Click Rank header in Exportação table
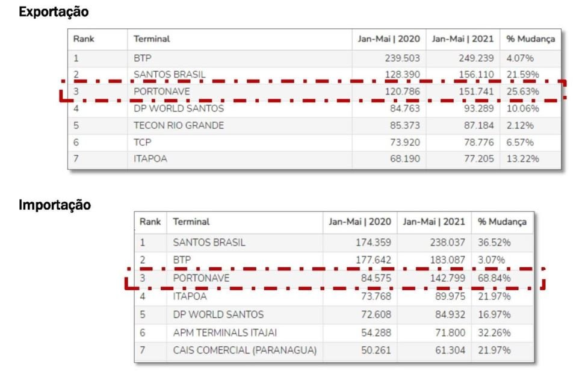The image size is (588, 380). [x=84, y=39]
